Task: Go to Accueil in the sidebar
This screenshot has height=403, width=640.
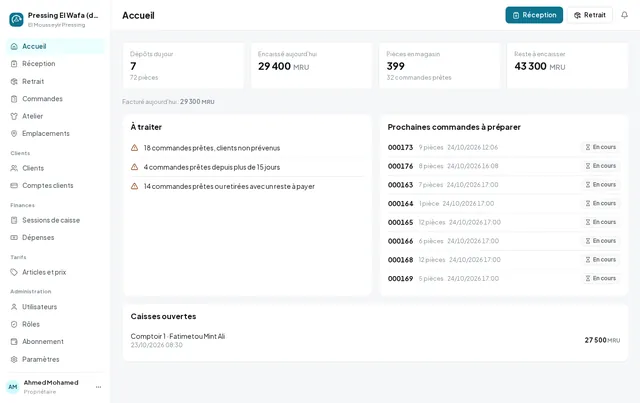Action: (x=56, y=47)
